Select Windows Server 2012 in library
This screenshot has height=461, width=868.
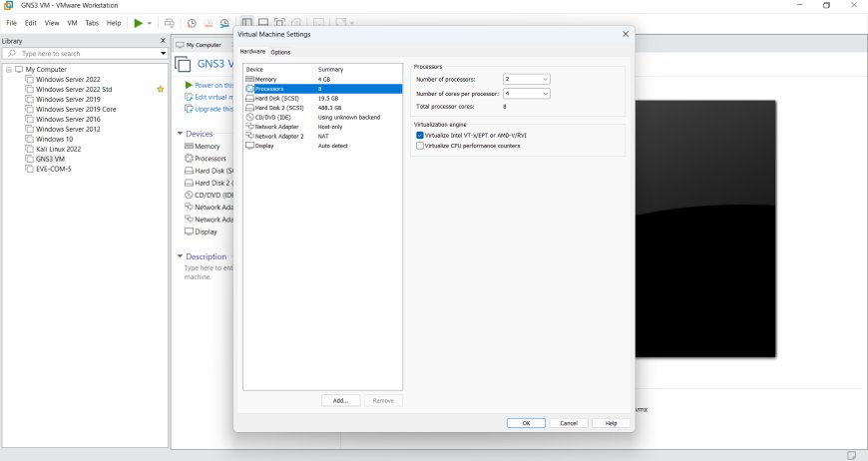tap(68, 129)
